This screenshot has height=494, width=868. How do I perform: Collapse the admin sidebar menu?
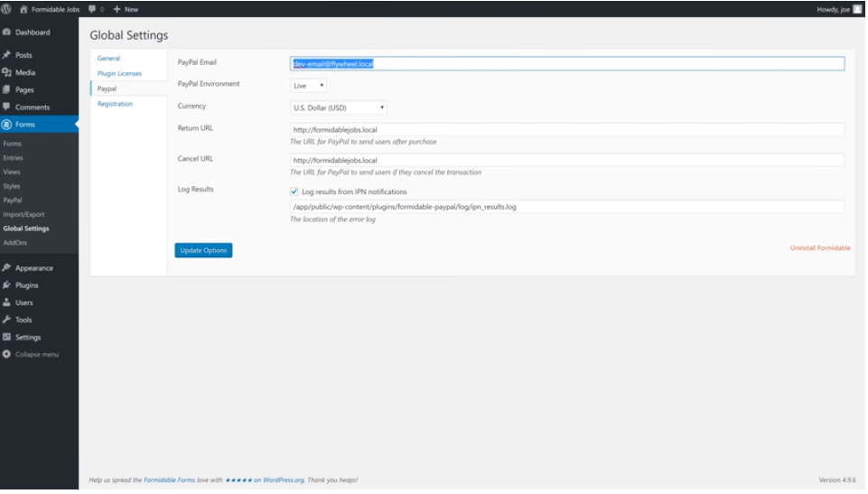click(x=7, y=354)
